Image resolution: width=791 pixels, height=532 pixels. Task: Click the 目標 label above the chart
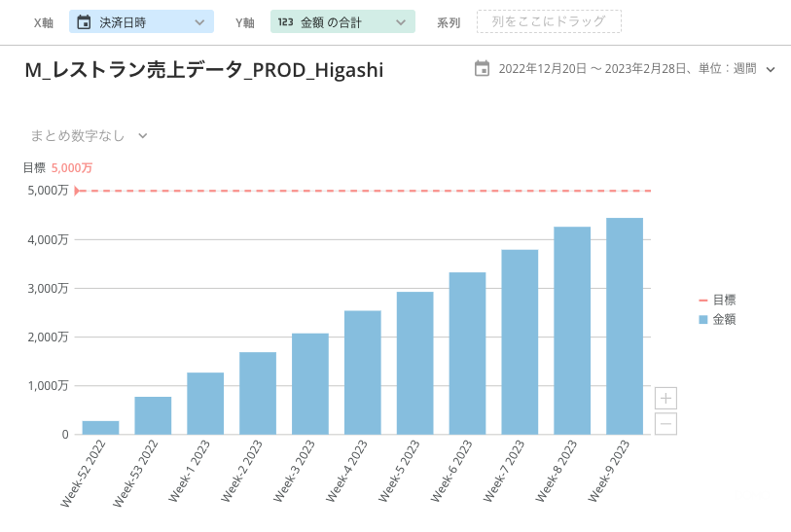tap(34, 168)
